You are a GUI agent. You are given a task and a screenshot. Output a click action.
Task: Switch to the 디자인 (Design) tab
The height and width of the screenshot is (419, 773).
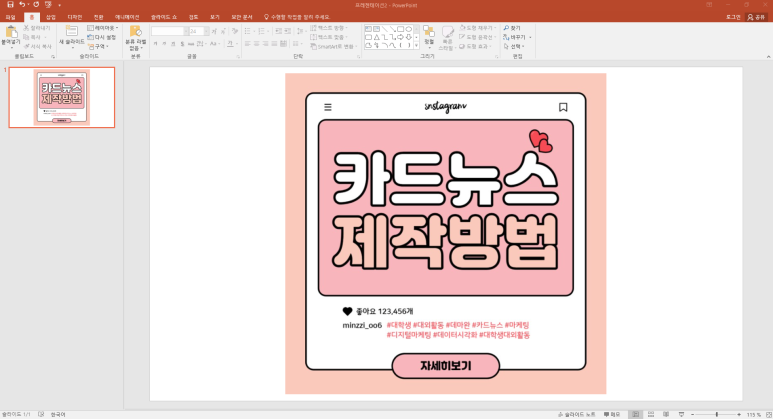click(x=75, y=17)
